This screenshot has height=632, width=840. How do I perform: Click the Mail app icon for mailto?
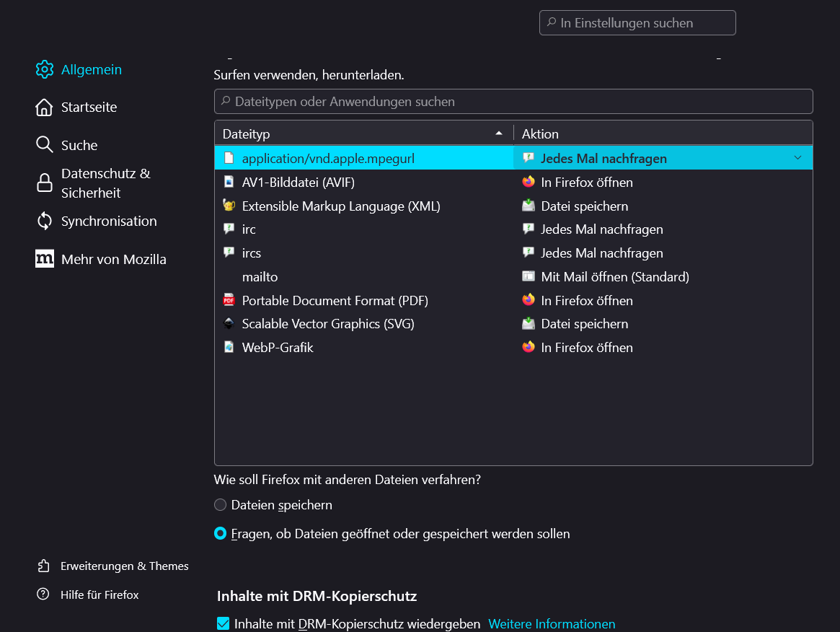pos(529,276)
